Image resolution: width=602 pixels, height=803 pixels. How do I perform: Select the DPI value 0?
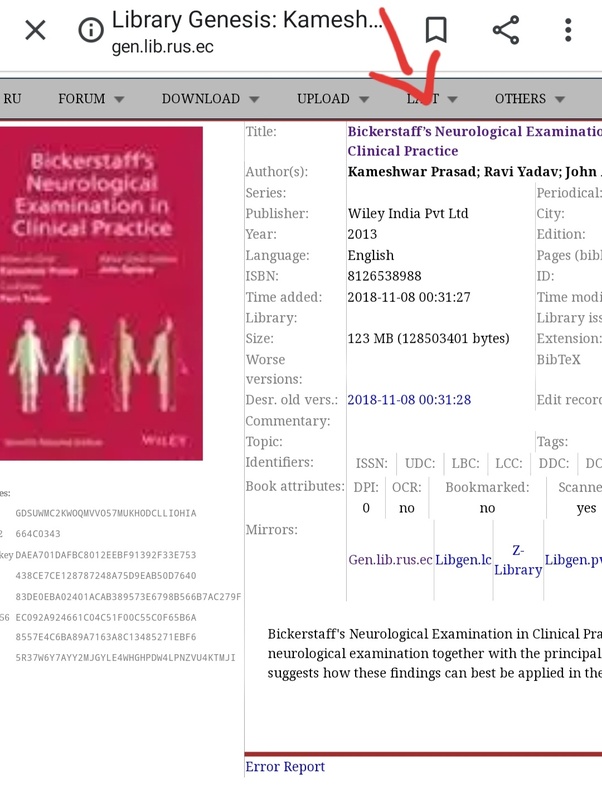pos(366,508)
